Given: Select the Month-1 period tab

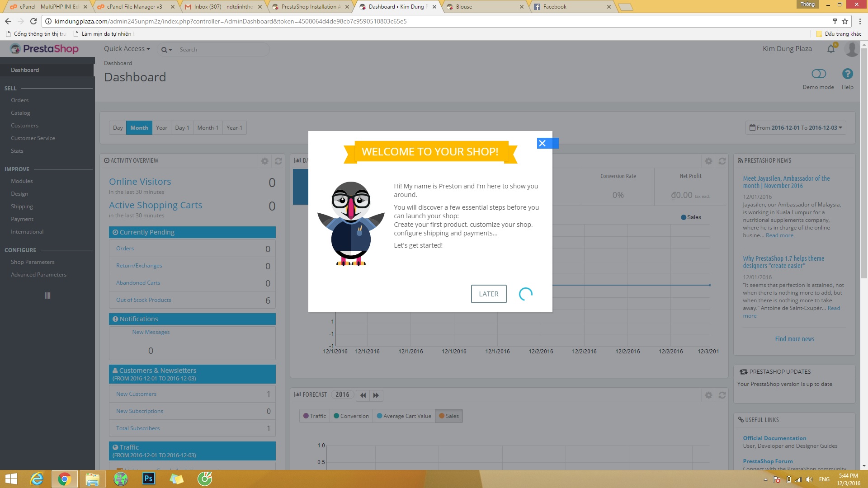Looking at the screenshot, I should click(208, 127).
